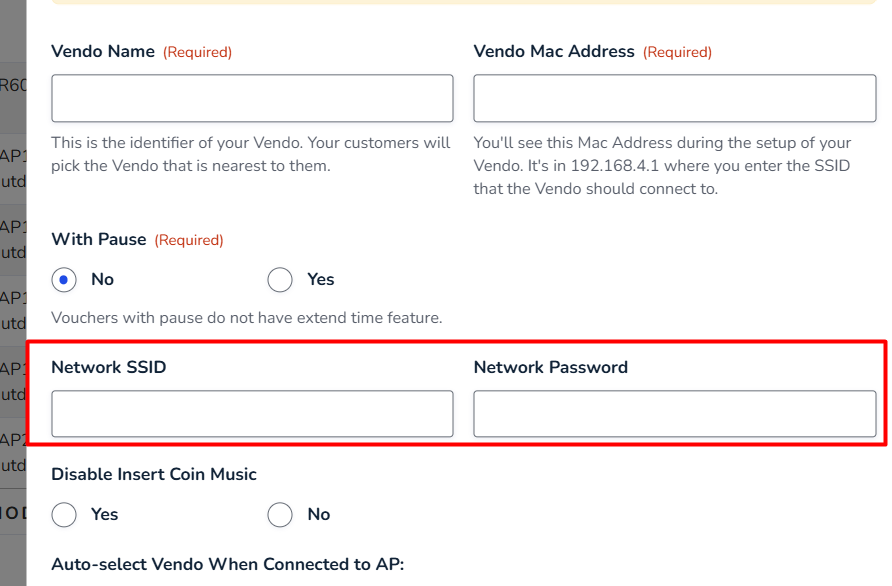
Task: Click the "Disable Insert Coin Music" heading
Action: click(154, 474)
